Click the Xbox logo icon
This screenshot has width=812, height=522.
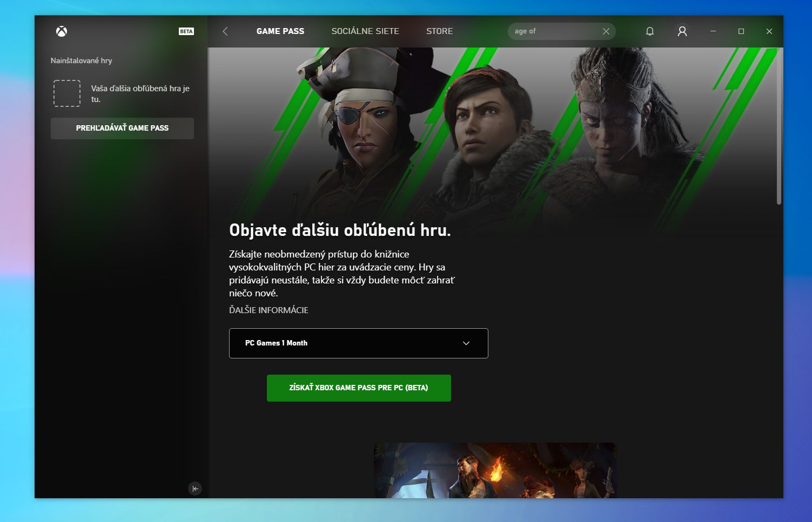coord(62,31)
